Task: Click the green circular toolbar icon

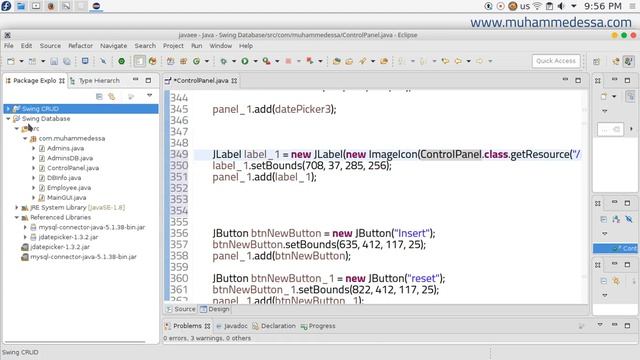Action: [121, 61]
